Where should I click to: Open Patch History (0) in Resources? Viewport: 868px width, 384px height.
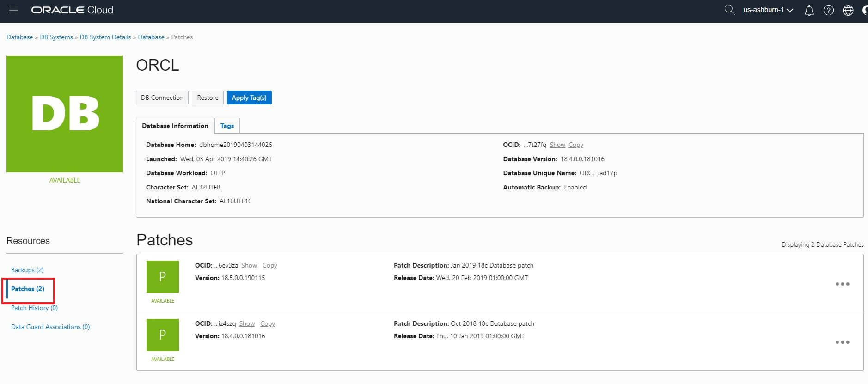tap(34, 308)
